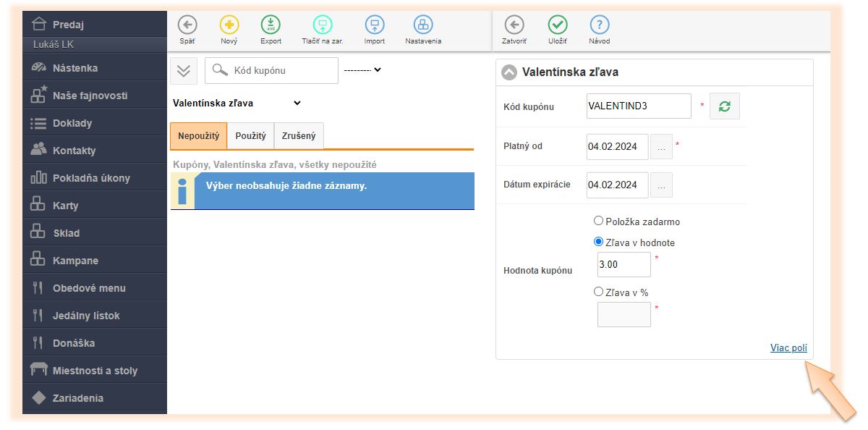
Task: Expand the double-chevron filter toggle
Action: 183,71
